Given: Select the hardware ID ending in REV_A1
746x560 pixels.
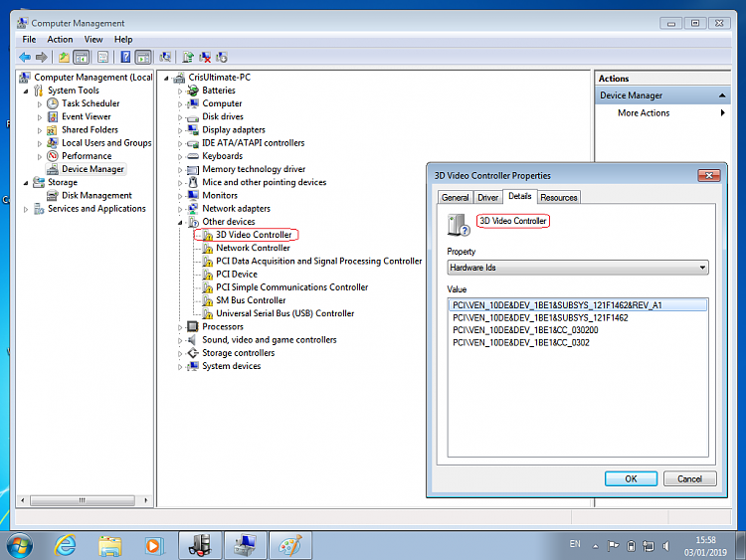Looking at the screenshot, I should (578, 305).
